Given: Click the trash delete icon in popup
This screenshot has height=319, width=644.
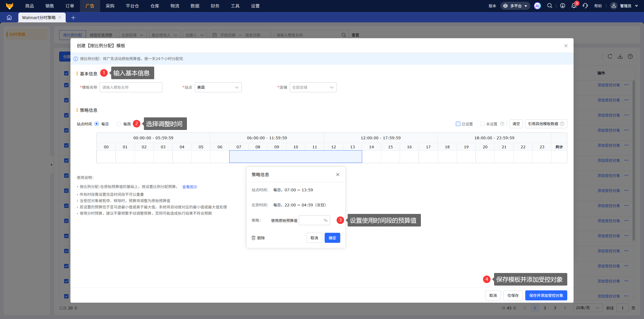Looking at the screenshot, I should pyautogui.click(x=254, y=238).
